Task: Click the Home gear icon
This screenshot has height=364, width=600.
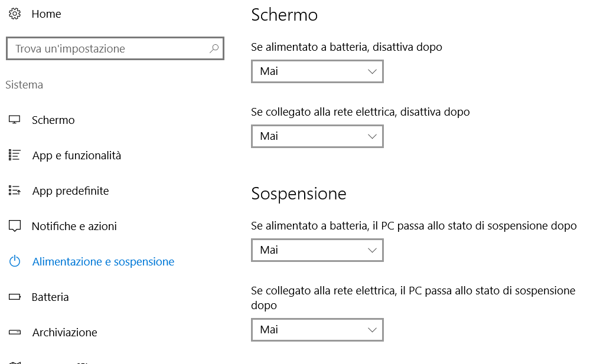Action: [x=15, y=14]
